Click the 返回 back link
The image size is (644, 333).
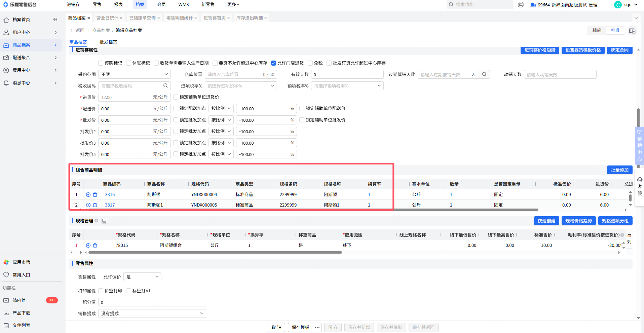77,31
